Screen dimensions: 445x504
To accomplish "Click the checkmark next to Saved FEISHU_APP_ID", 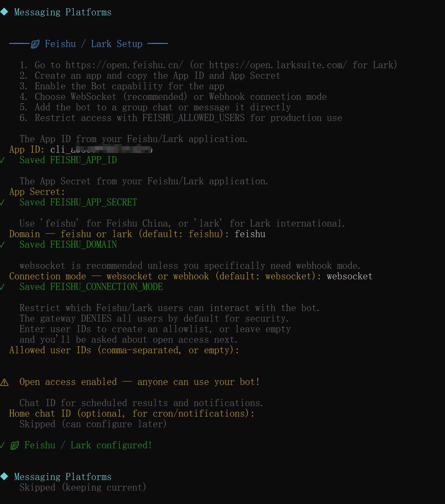I will (x=2, y=160).
